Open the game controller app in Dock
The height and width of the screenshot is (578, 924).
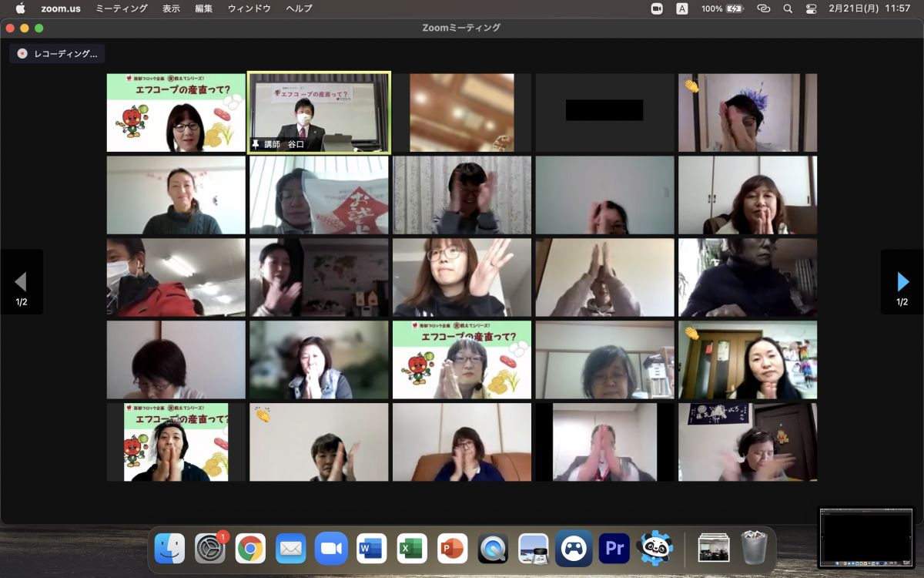[574, 549]
